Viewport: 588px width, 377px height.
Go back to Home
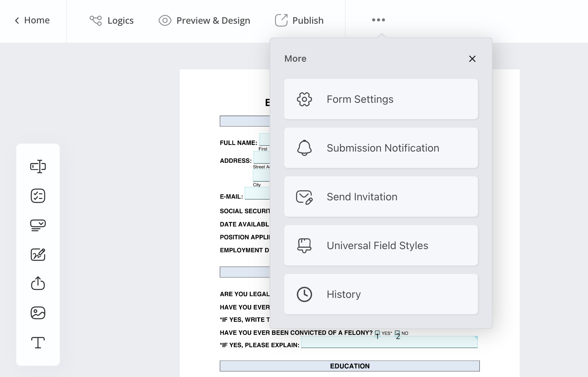pos(32,21)
